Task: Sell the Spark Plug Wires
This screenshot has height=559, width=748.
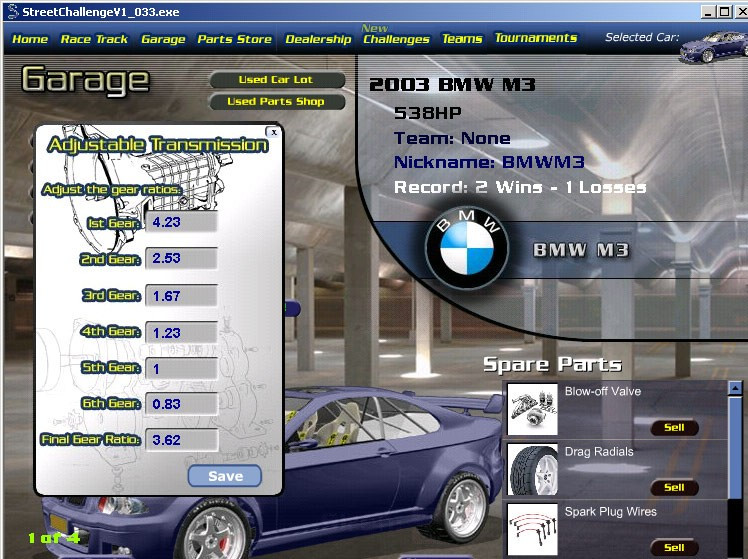Action: pos(675,548)
